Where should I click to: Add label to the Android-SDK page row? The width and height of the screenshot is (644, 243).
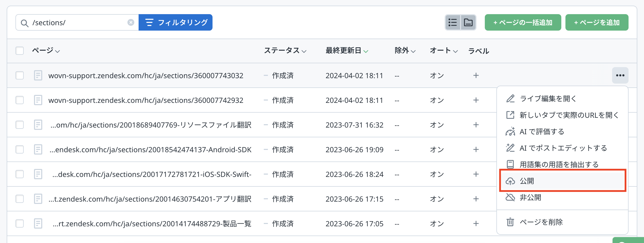pyautogui.click(x=476, y=149)
